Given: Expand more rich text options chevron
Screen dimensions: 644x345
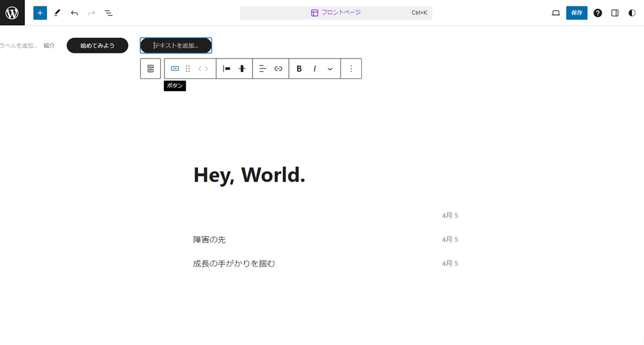Looking at the screenshot, I should pyautogui.click(x=330, y=69).
